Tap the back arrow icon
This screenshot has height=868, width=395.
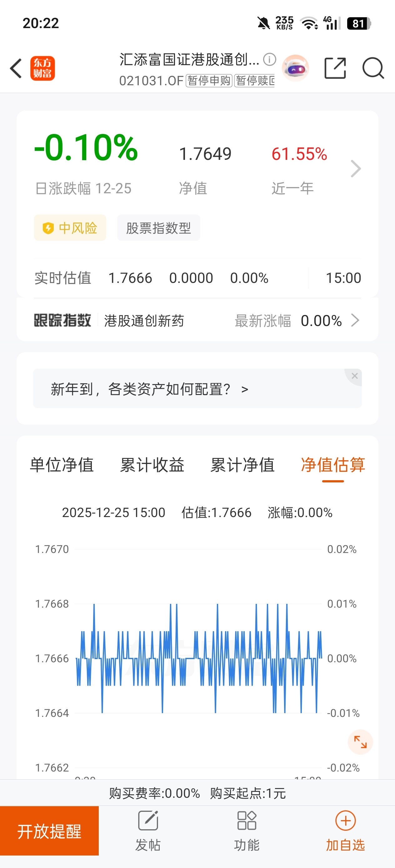click(x=16, y=68)
